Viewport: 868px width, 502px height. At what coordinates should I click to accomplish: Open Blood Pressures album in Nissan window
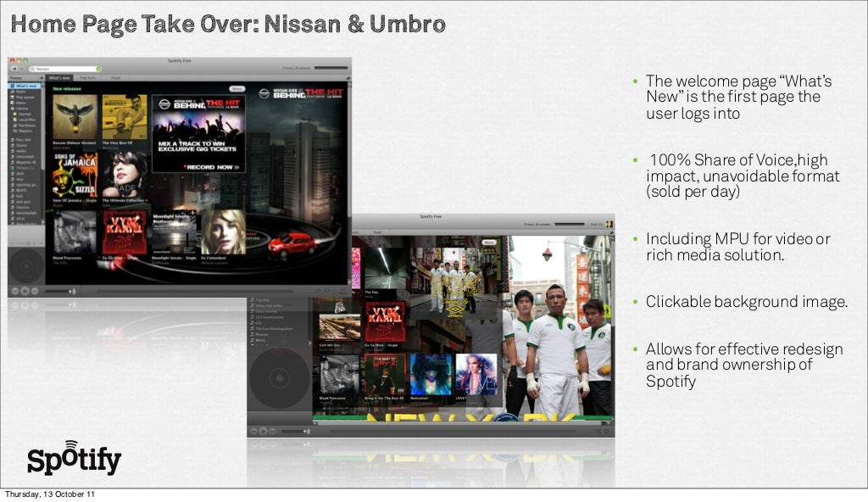point(75,232)
